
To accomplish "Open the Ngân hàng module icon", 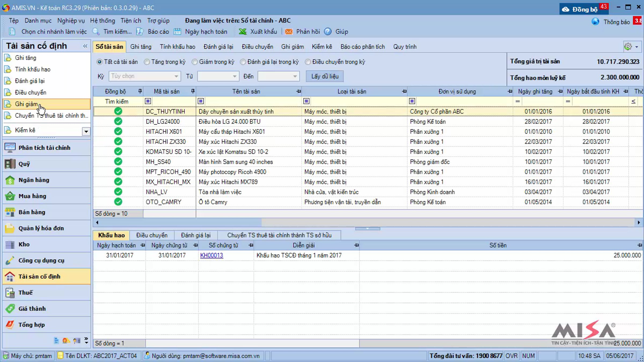I will point(10,180).
